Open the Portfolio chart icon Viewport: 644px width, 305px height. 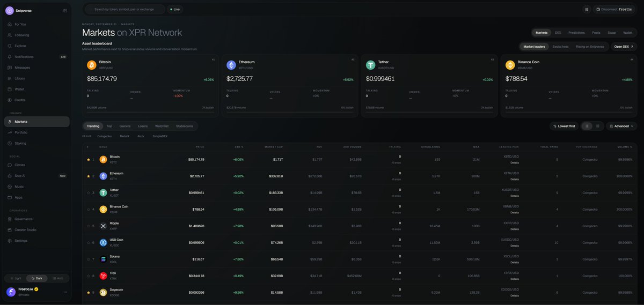[x=10, y=132]
